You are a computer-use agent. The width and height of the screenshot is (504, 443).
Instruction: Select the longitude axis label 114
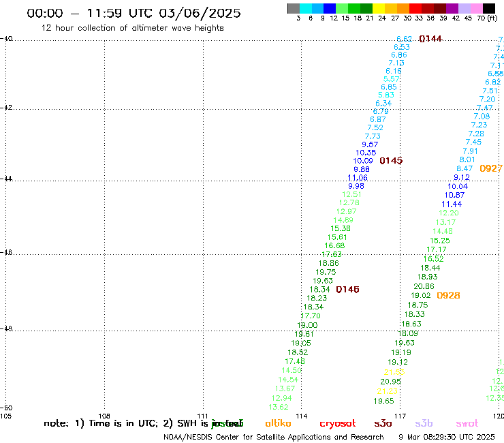pos(302,416)
